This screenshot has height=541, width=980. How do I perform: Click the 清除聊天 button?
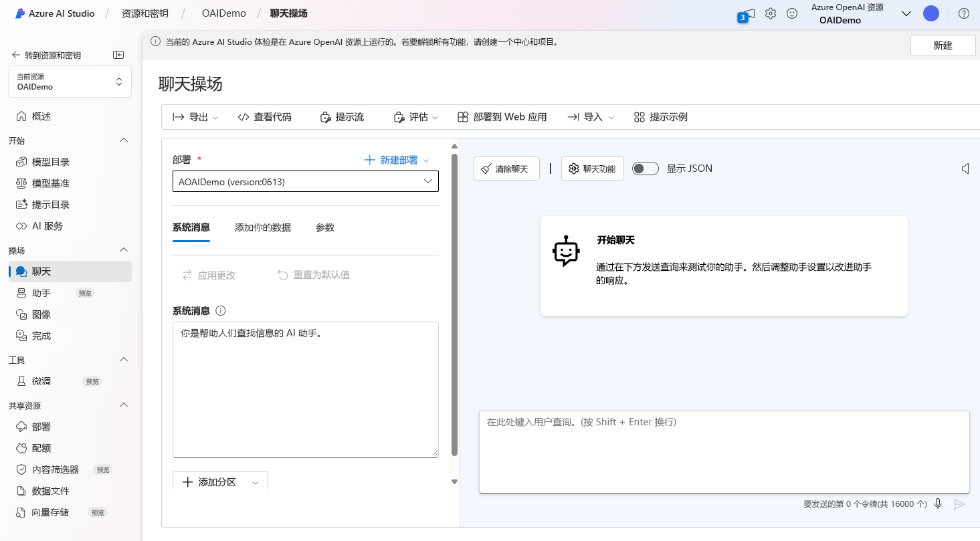click(506, 169)
